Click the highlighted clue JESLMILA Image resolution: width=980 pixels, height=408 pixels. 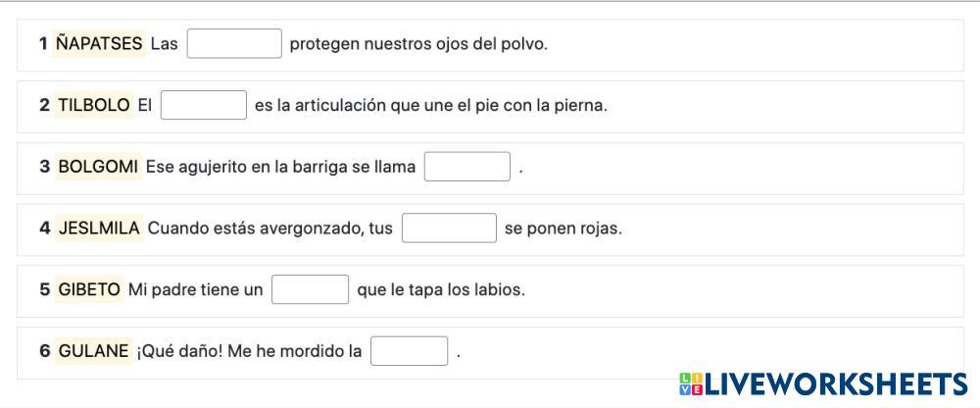pos(99,229)
